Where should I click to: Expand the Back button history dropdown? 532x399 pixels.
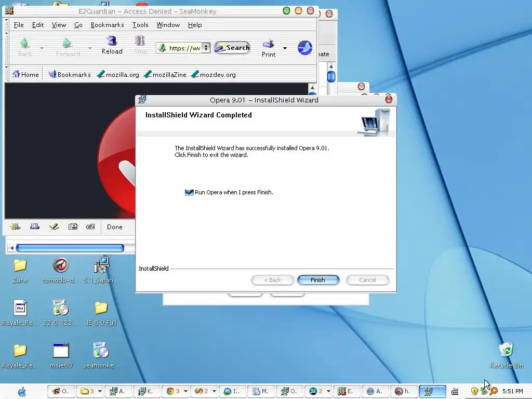point(42,48)
